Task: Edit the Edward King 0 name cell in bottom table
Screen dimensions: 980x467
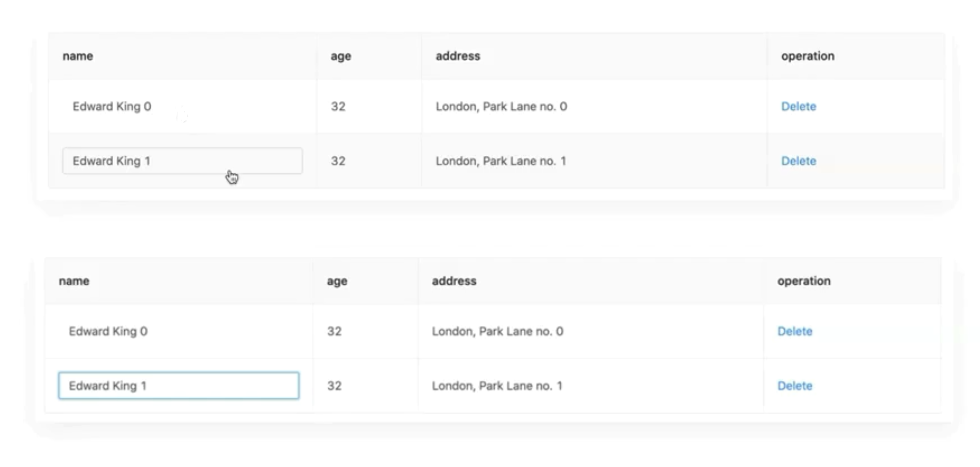Action: click(108, 331)
